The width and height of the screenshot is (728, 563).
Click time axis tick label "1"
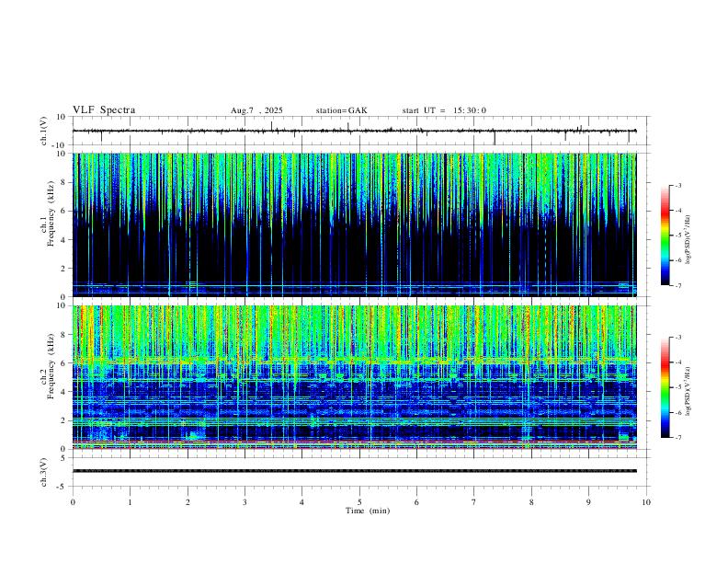(130, 502)
